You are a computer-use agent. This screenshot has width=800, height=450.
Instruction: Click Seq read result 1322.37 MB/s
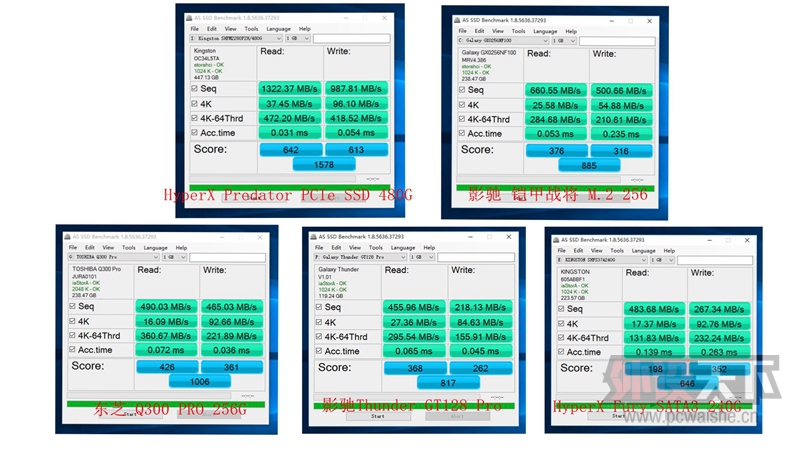(x=290, y=89)
